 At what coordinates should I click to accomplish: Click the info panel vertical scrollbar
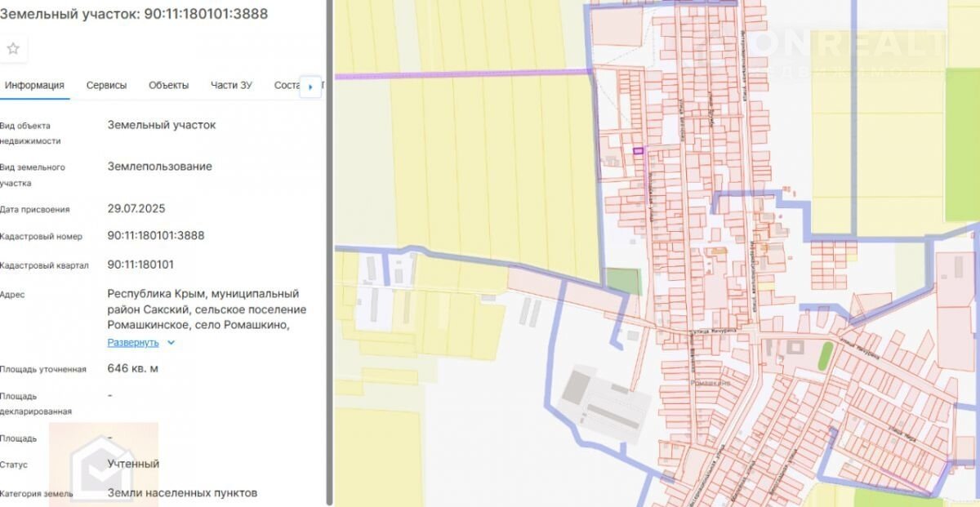(x=329, y=245)
